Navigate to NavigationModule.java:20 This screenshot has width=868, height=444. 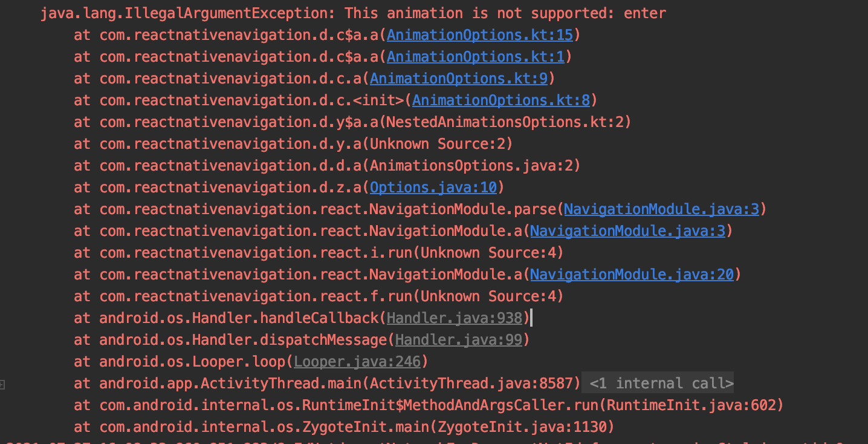tap(632, 275)
